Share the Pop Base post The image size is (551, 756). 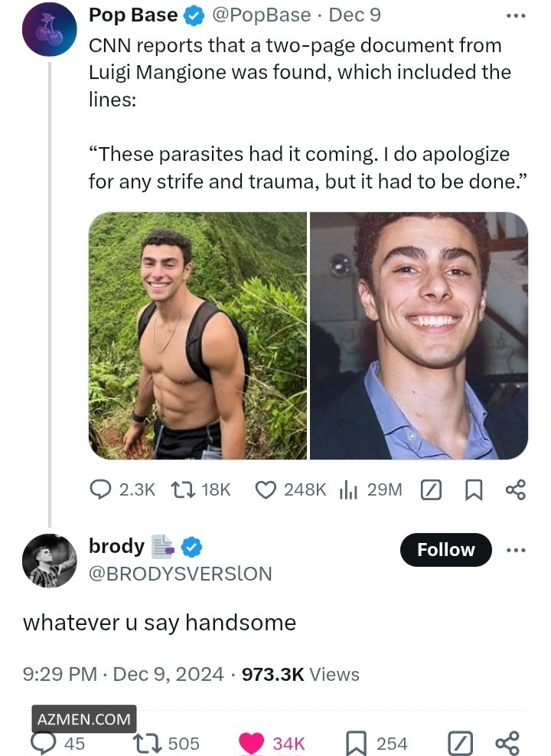point(516,489)
